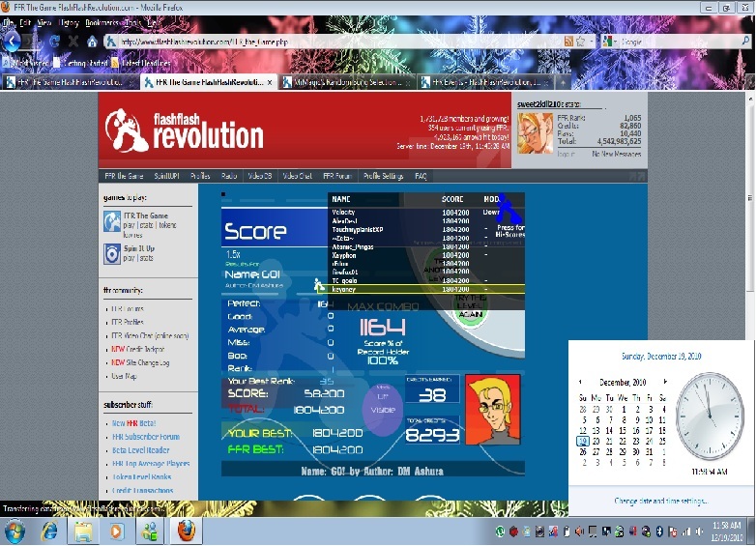
Task: Open the RSS feed icon in address bar
Action: (568, 42)
